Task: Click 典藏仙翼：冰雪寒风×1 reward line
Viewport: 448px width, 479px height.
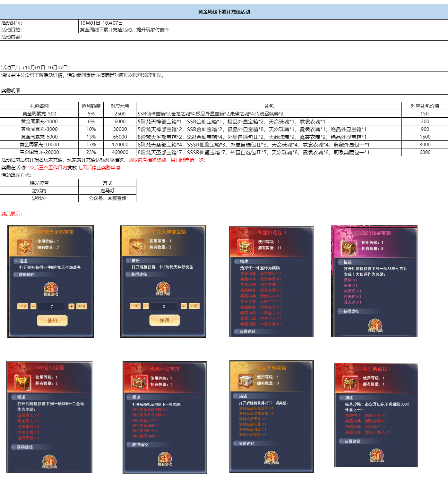Action: point(261,273)
